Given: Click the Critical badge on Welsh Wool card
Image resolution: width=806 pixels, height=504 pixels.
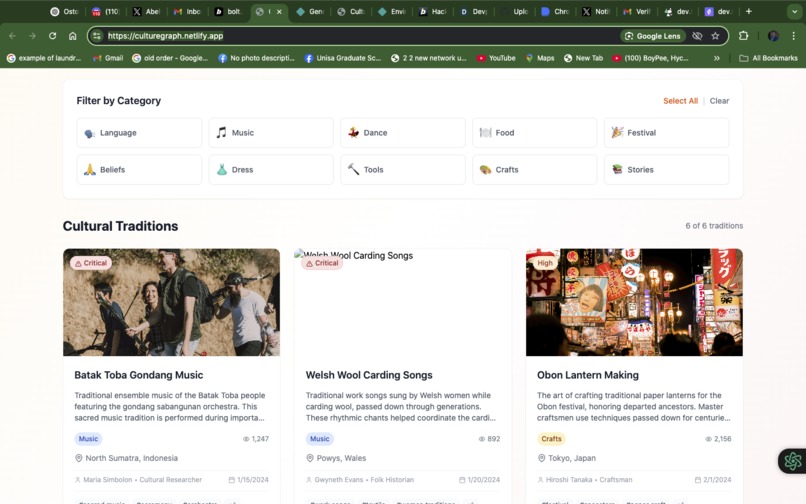Looking at the screenshot, I should click(x=322, y=263).
